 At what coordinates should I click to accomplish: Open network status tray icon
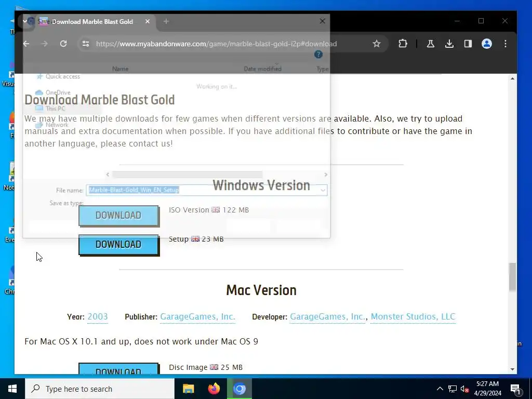click(x=453, y=389)
